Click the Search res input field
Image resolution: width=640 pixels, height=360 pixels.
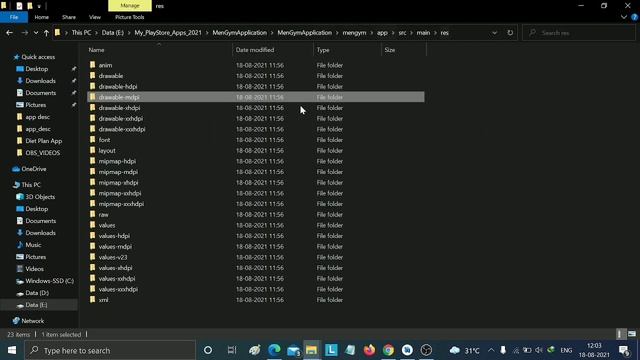[579, 33]
